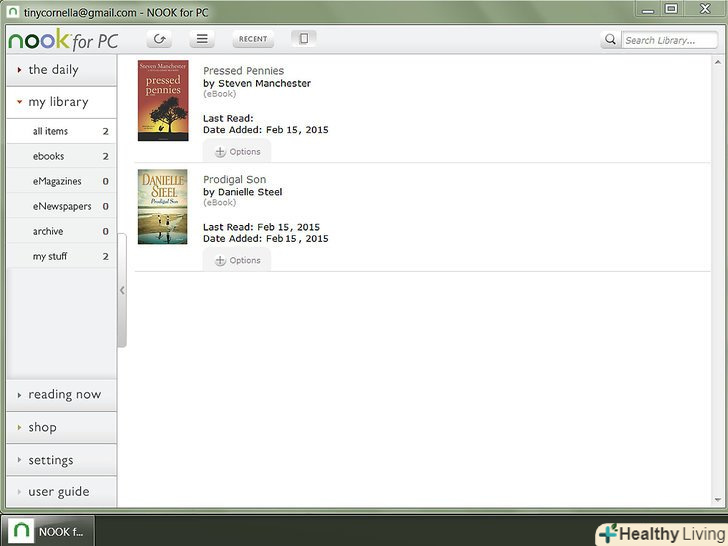
Task: Expand the reading now section
Action: tap(62, 395)
